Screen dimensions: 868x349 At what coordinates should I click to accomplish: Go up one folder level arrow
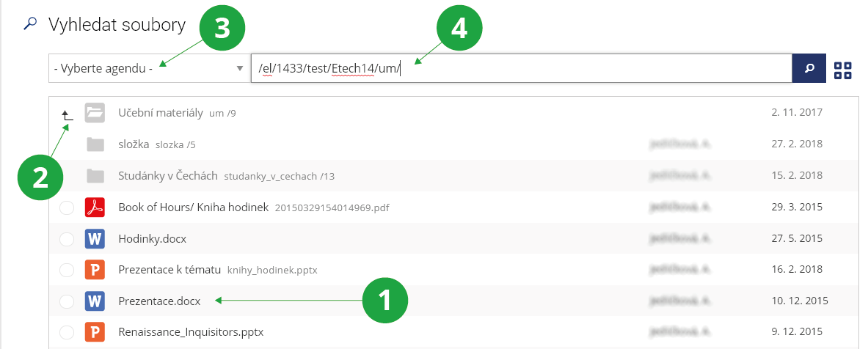[x=67, y=114]
